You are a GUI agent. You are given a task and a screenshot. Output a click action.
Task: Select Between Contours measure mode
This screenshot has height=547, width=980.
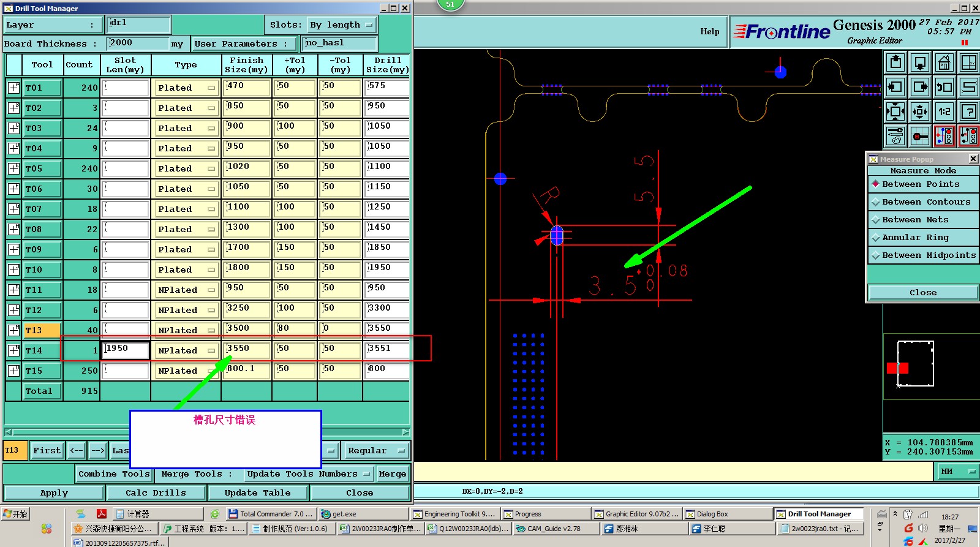coord(923,202)
